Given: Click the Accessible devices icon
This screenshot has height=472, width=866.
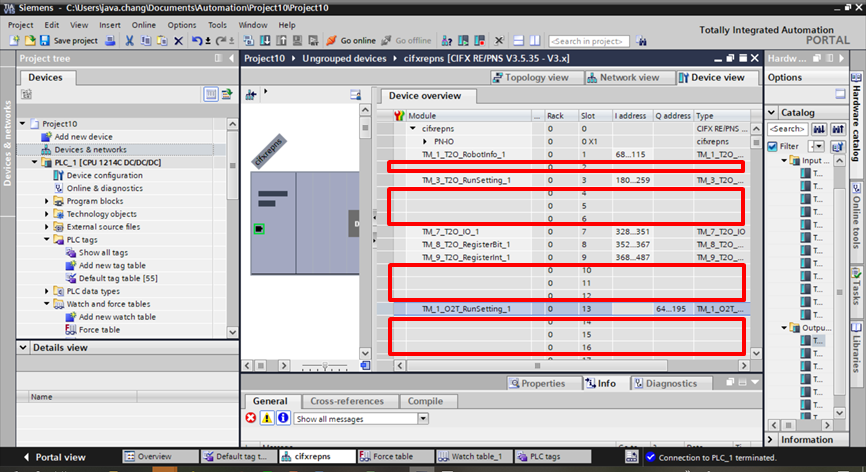Looking at the screenshot, I should [x=447, y=40].
